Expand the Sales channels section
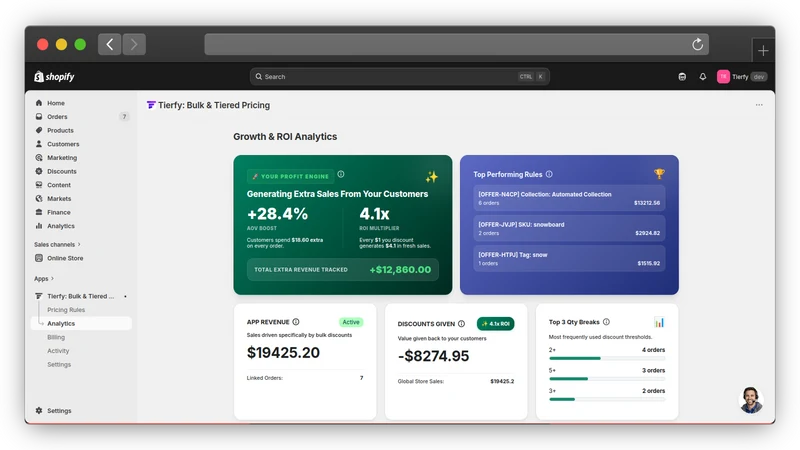The image size is (800, 450). coord(57,244)
